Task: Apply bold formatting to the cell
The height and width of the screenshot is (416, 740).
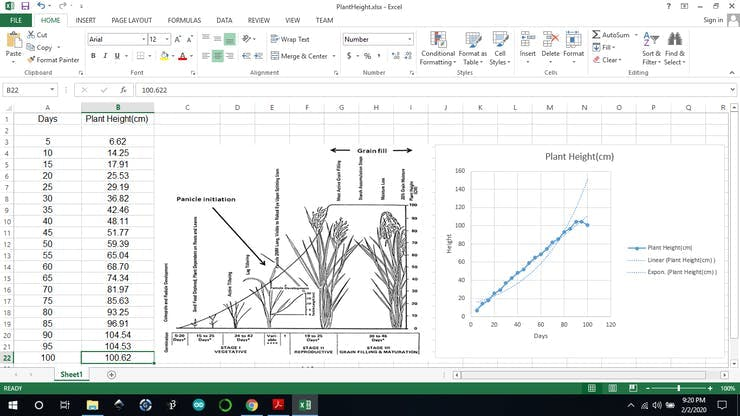Action: pos(92,56)
